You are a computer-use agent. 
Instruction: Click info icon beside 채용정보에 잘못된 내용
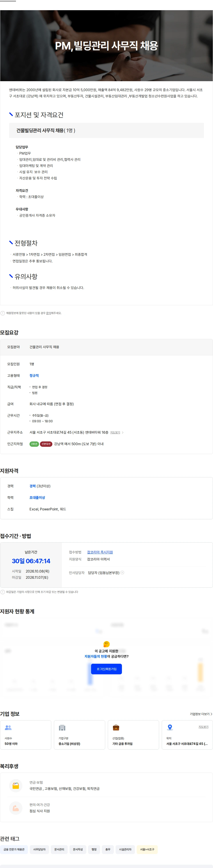(3, 313)
